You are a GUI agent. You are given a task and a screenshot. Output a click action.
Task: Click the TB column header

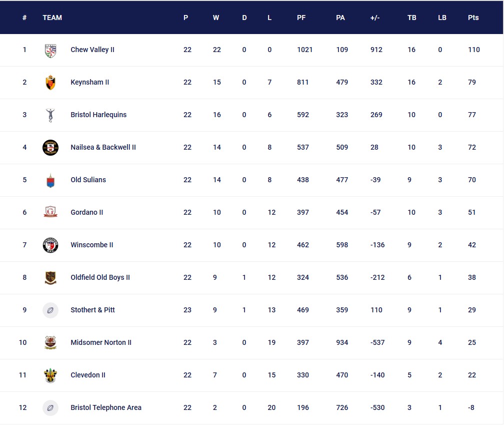coord(411,18)
